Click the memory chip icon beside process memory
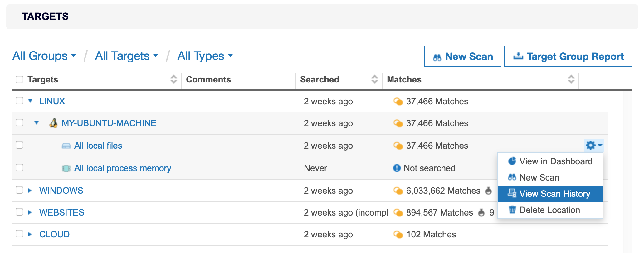The image size is (644, 253). click(x=66, y=168)
